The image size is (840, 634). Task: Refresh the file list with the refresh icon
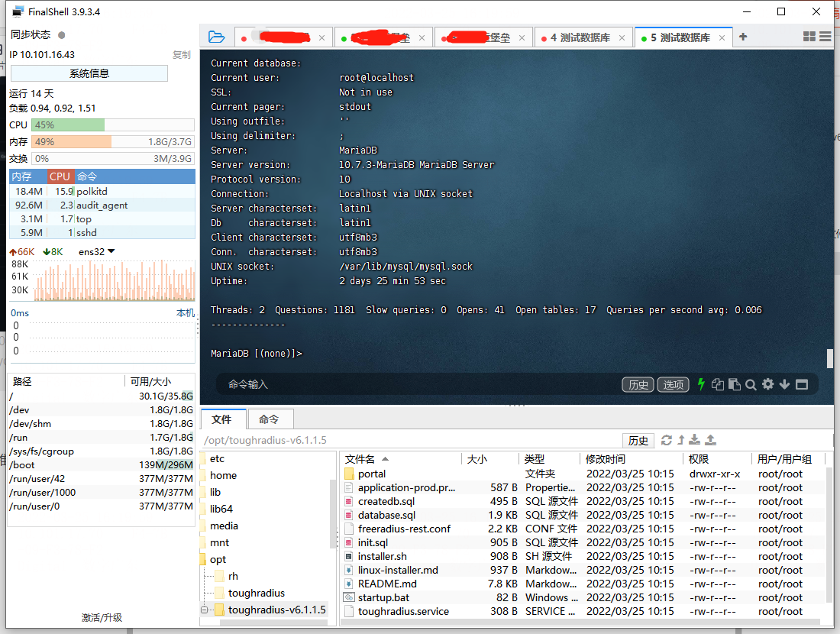click(x=666, y=440)
